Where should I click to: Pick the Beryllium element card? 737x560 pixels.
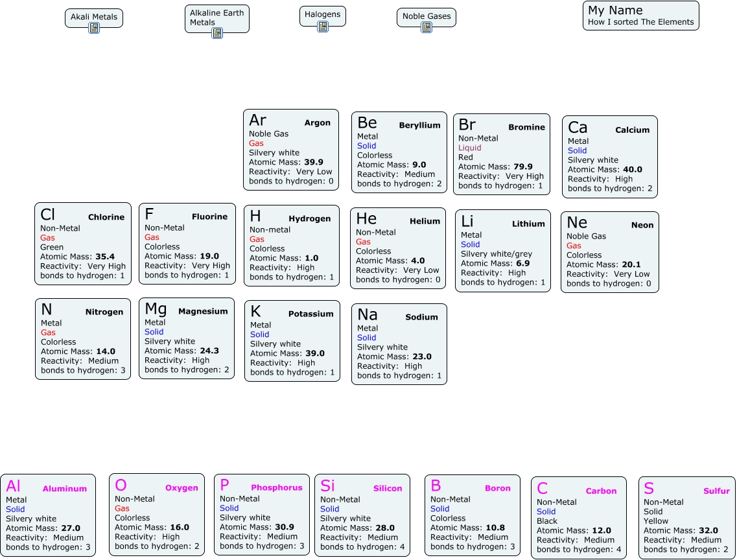tap(399, 152)
